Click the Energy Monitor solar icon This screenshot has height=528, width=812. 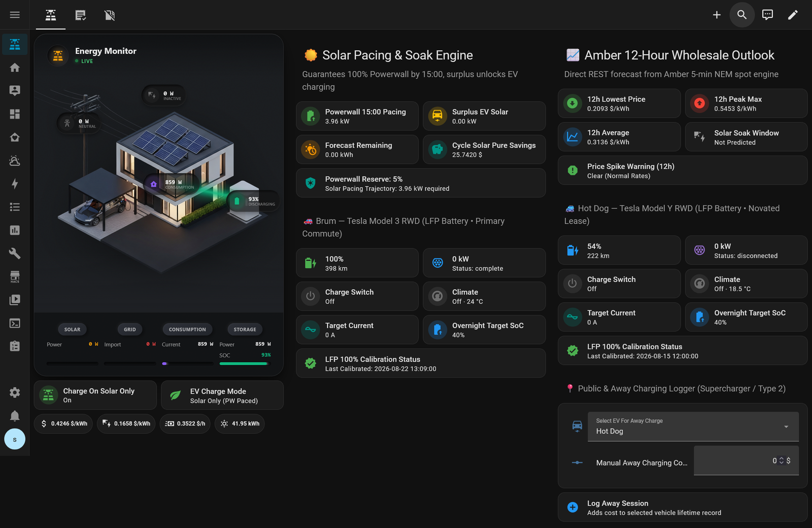pyautogui.click(x=58, y=55)
